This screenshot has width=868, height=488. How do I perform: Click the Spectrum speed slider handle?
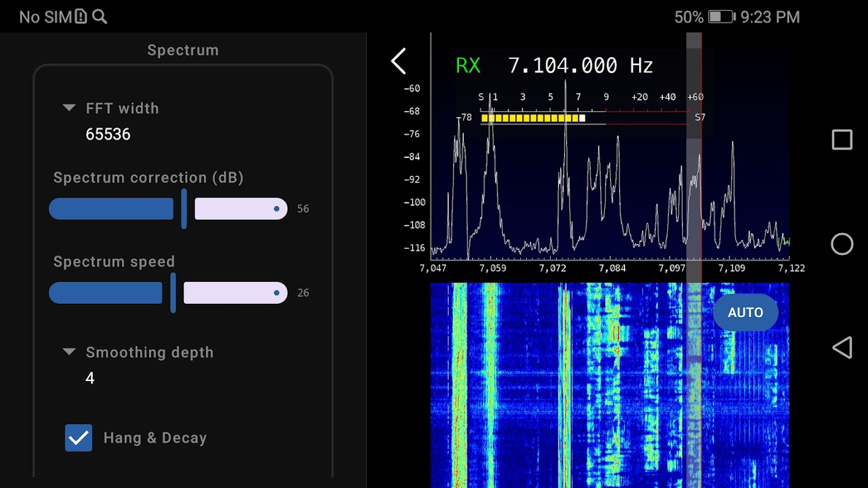(173, 293)
